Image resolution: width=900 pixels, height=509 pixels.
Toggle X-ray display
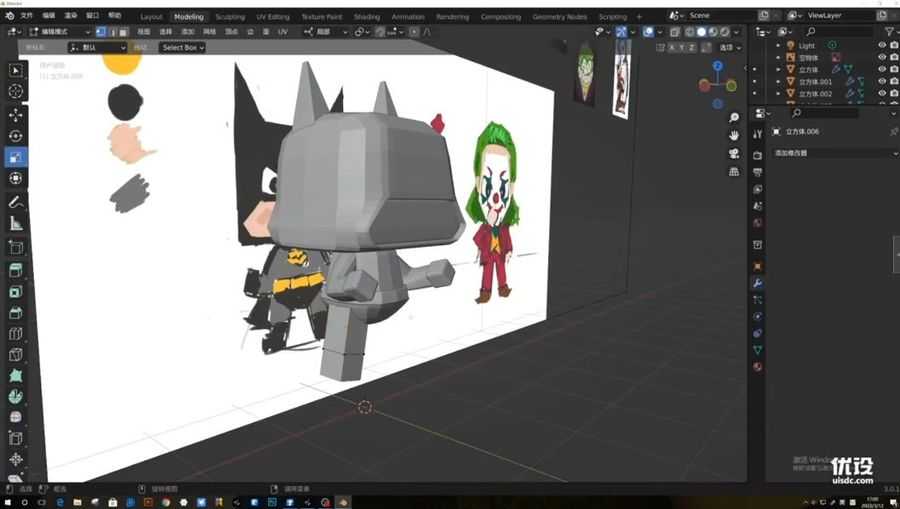[675, 32]
